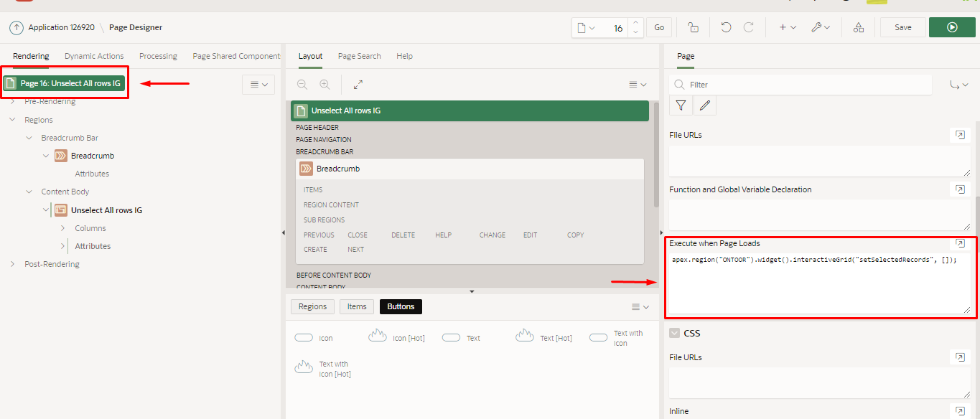The height and width of the screenshot is (419, 980).
Task: Expand the Pre-Rendering tree node
Action: click(x=12, y=102)
